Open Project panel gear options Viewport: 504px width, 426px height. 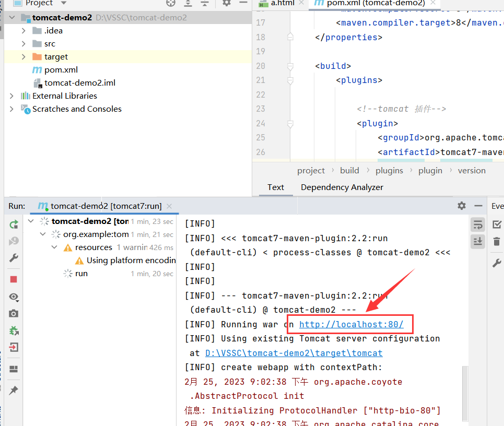tap(227, 3)
